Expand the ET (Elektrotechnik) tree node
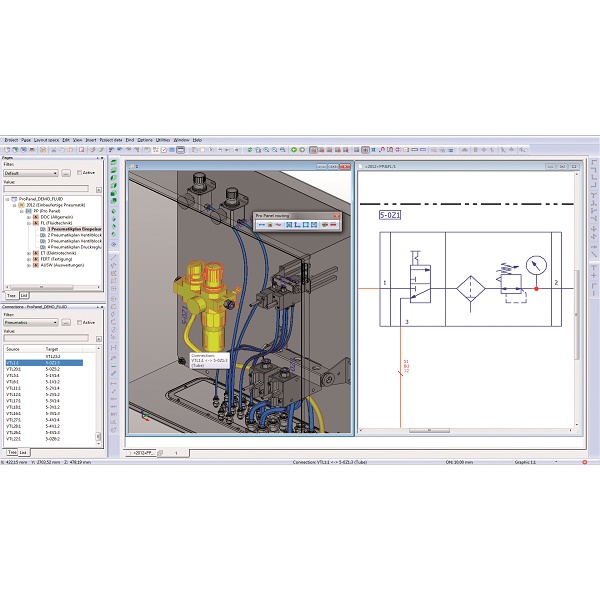Image resolution: width=600 pixels, height=600 pixels. [31, 254]
